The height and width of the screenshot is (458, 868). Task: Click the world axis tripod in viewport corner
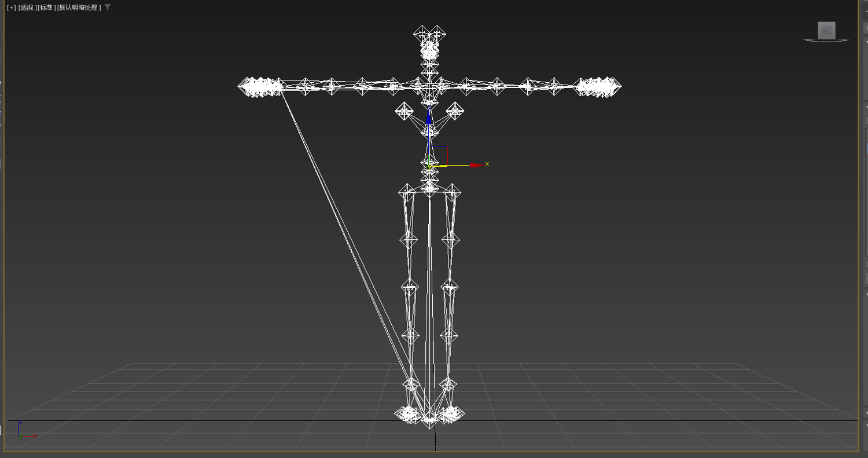[x=25, y=430]
